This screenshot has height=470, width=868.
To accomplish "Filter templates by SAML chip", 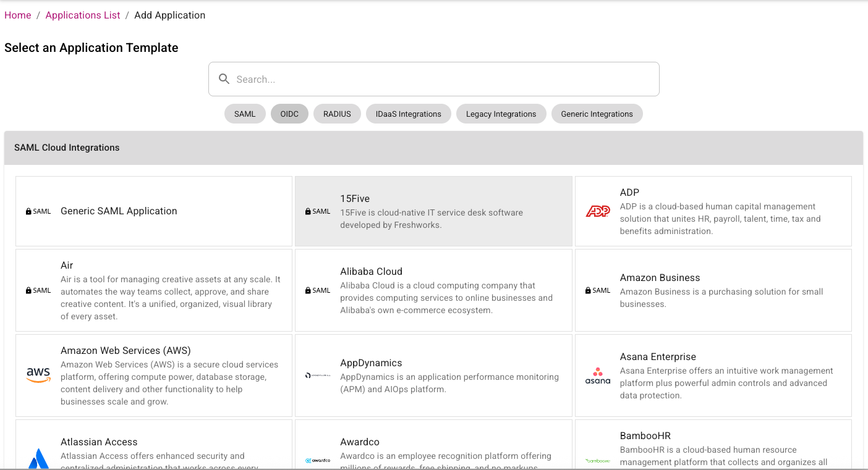I will pos(245,114).
